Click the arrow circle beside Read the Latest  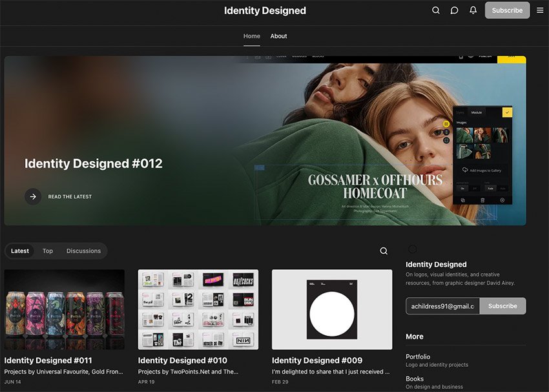click(x=33, y=197)
